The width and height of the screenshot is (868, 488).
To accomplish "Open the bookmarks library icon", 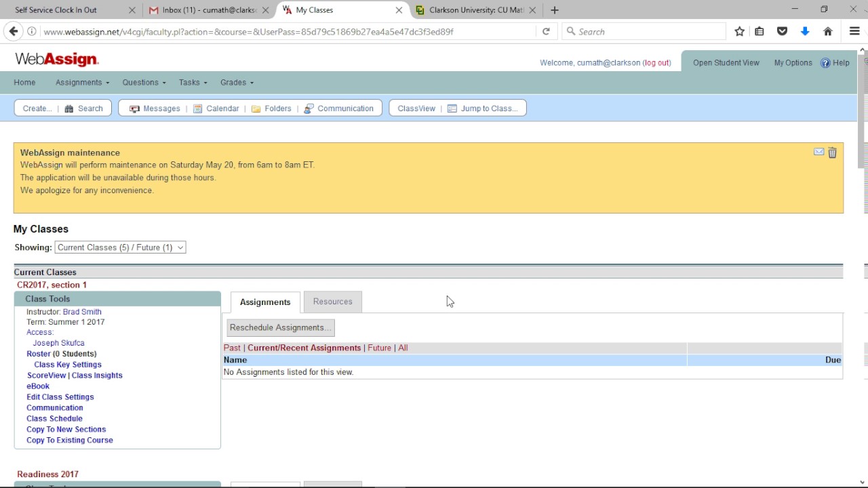I will pos(759,31).
